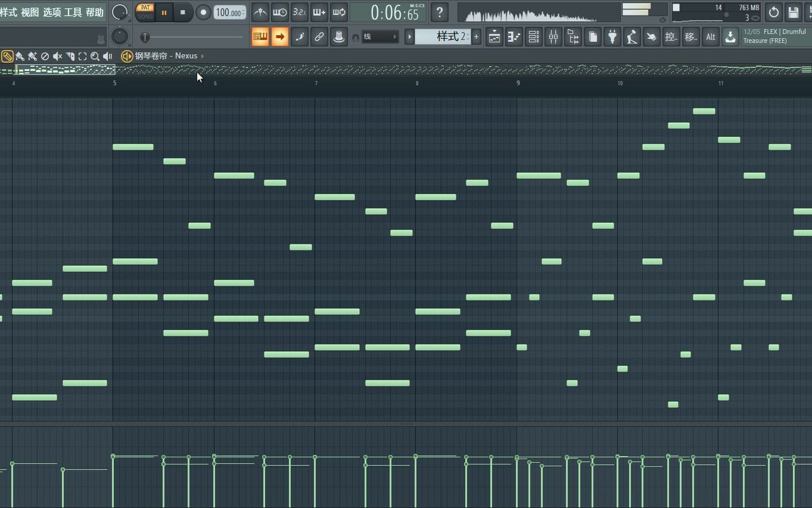Toggle auto scrolling orange arrow

click(280, 37)
